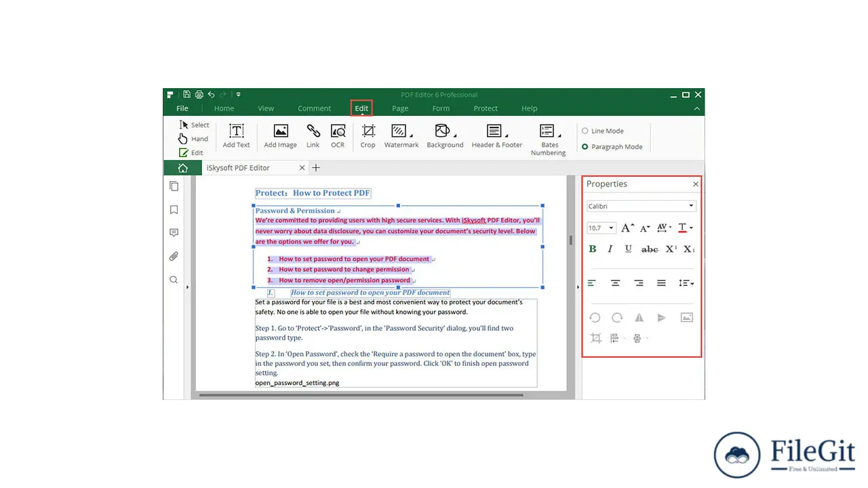The width and height of the screenshot is (868, 488).
Task: Collapse the ribbon with the chevron
Action: click(x=696, y=108)
